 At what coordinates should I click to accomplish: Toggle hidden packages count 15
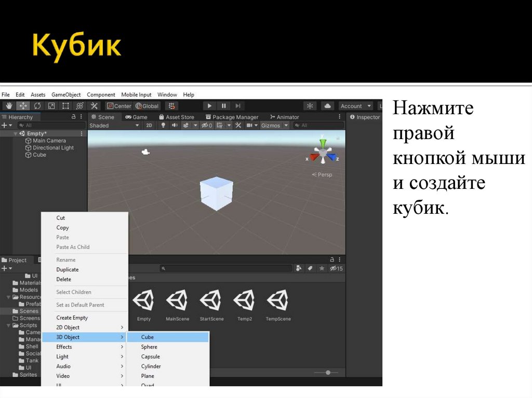337,268
